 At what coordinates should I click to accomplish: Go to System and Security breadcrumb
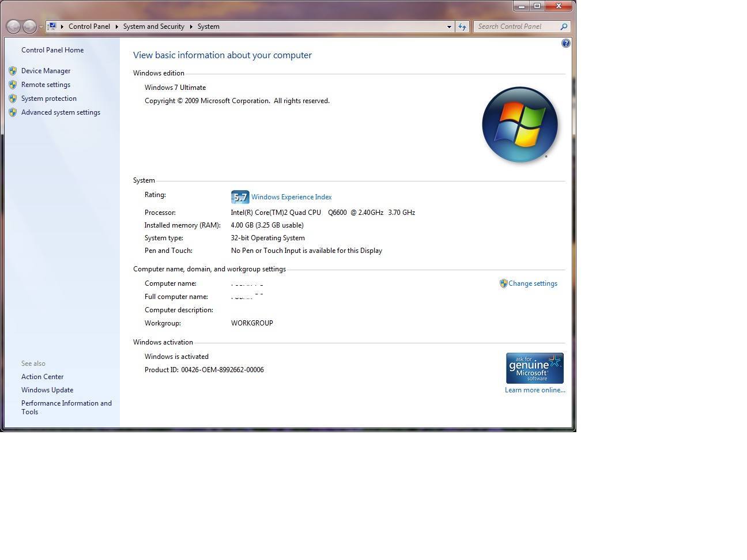[154, 27]
